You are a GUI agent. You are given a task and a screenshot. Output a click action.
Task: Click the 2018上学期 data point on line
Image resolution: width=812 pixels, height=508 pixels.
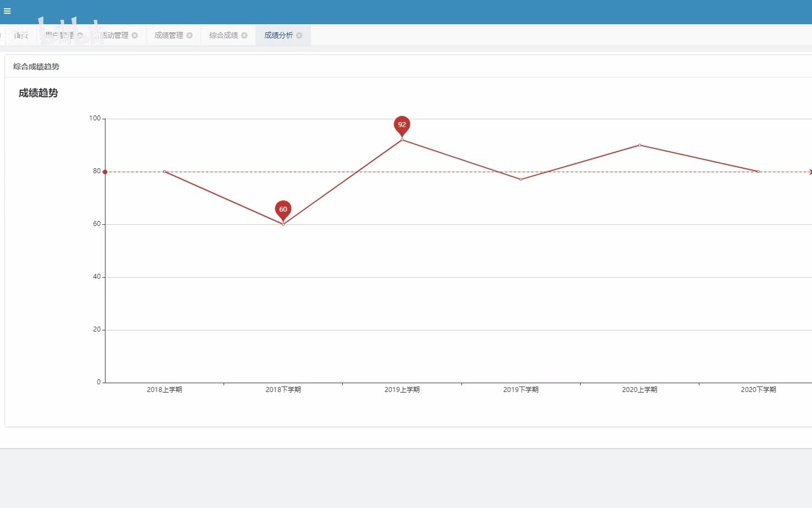coord(164,172)
